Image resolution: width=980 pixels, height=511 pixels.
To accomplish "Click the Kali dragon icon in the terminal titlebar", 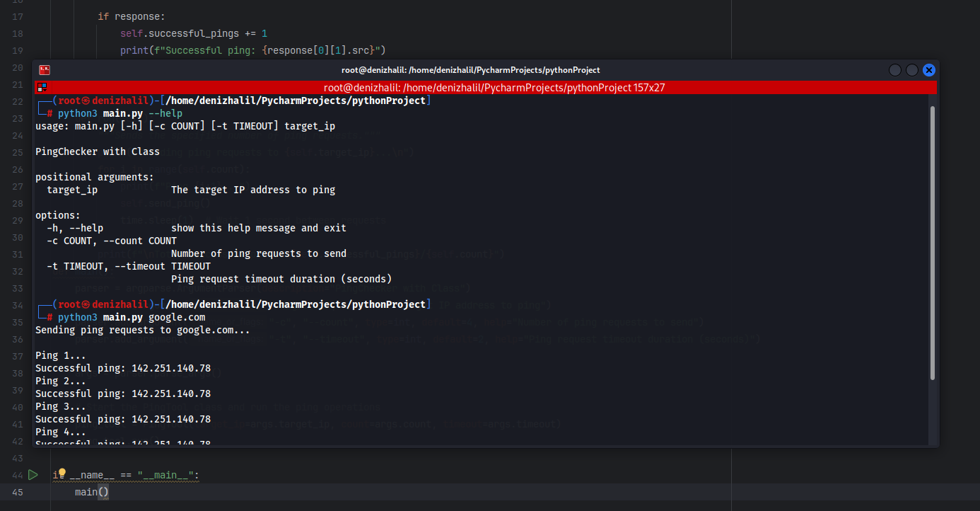I will [x=44, y=69].
